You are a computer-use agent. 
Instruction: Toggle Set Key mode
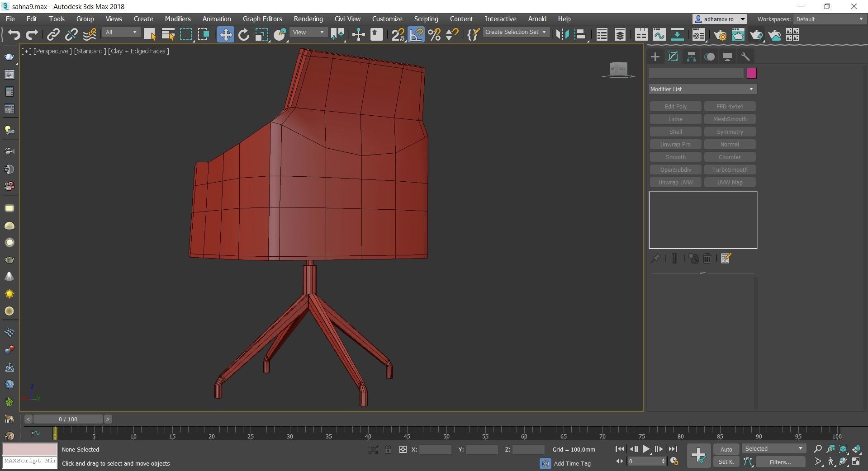(x=726, y=462)
